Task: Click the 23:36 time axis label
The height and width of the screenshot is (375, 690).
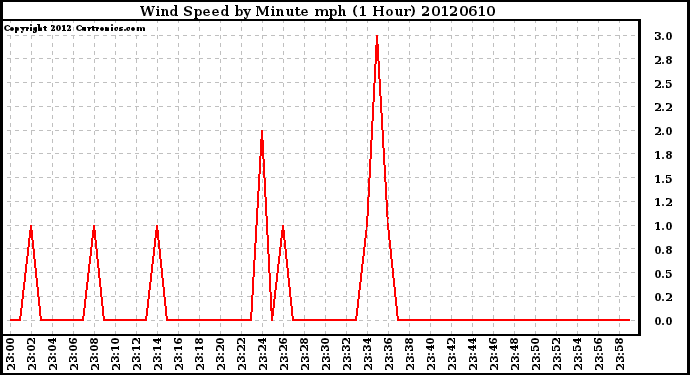Action: [389, 354]
